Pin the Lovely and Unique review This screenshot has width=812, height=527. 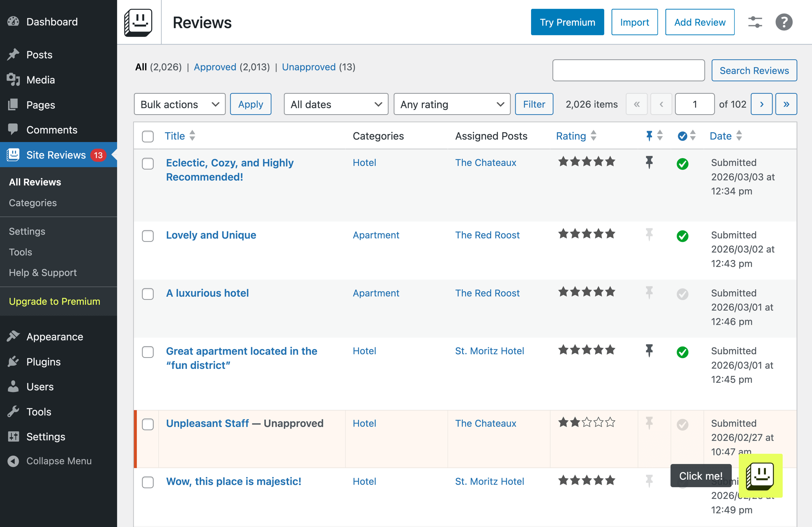click(649, 235)
